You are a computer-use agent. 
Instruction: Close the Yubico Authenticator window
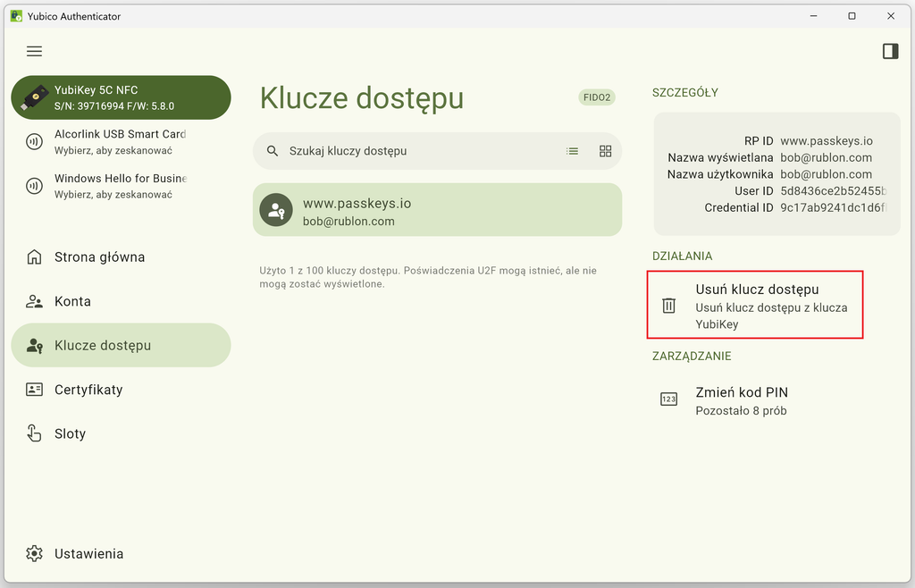click(891, 16)
